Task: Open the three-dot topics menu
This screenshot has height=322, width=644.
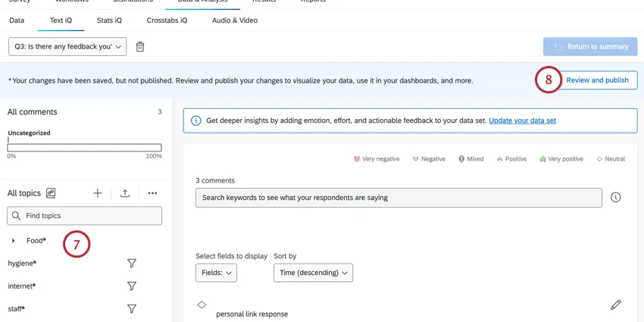Action: pyautogui.click(x=152, y=193)
